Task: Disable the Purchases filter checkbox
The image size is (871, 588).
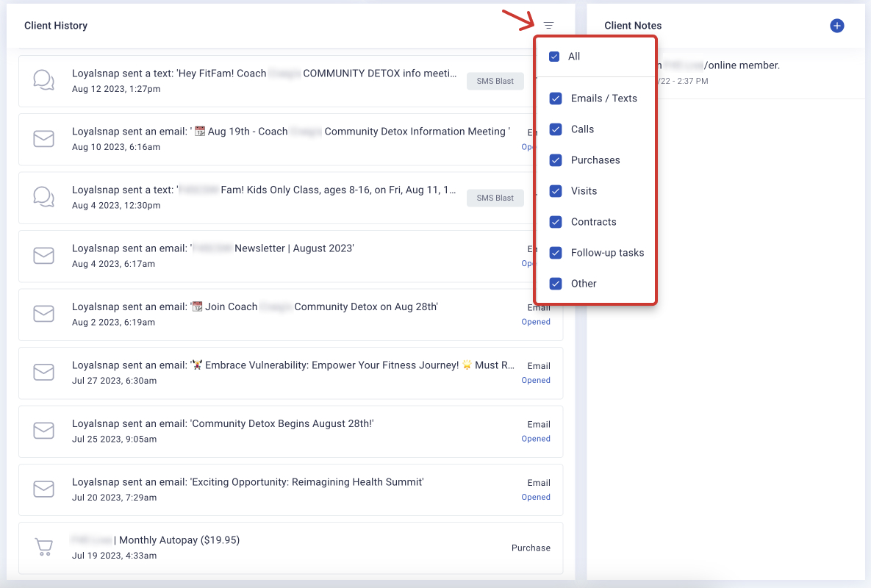Action: pyautogui.click(x=556, y=160)
